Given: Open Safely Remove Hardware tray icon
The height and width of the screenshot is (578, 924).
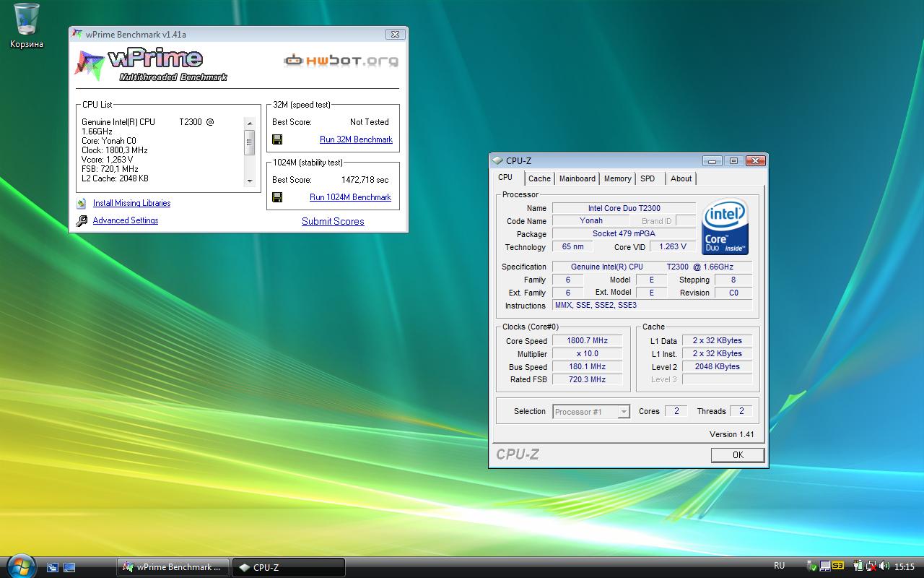Looking at the screenshot, I should (x=812, y=566).
